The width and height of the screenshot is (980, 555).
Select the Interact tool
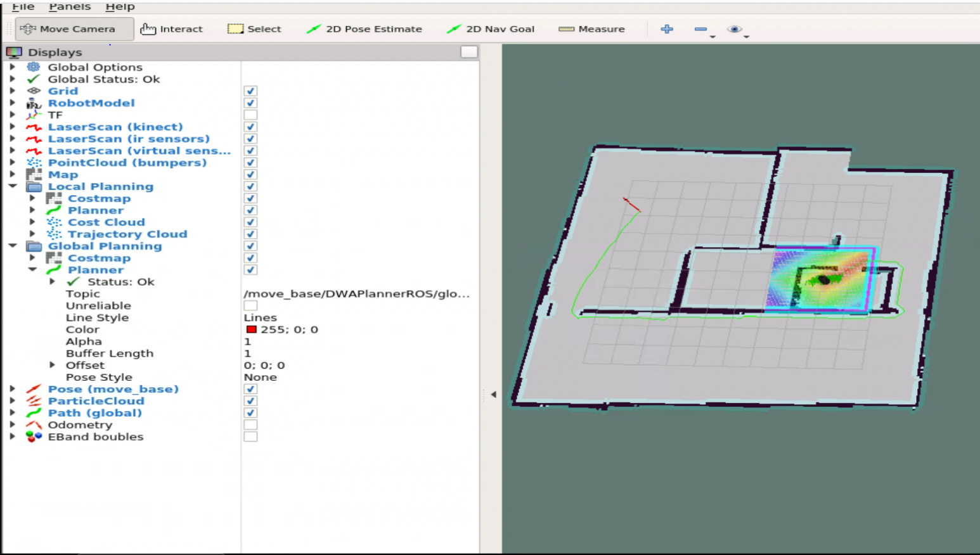tap(172, 29)
